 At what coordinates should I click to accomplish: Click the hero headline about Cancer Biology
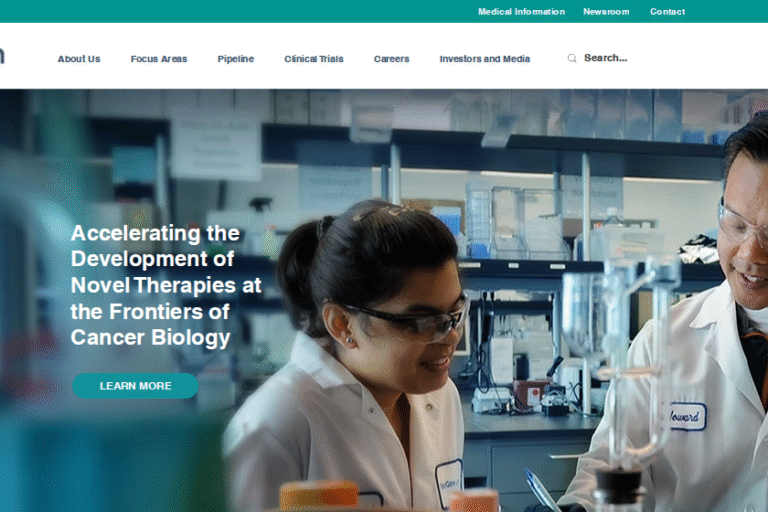coord(166,285)
